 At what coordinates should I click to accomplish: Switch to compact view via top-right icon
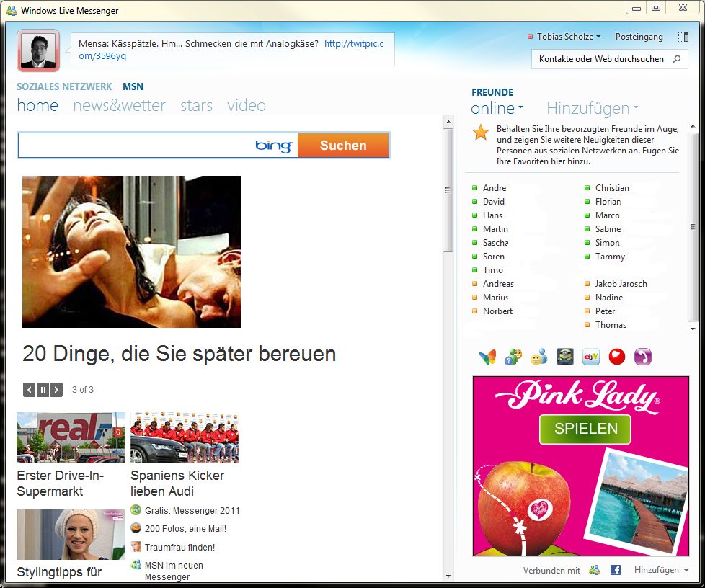coord(683,37)
